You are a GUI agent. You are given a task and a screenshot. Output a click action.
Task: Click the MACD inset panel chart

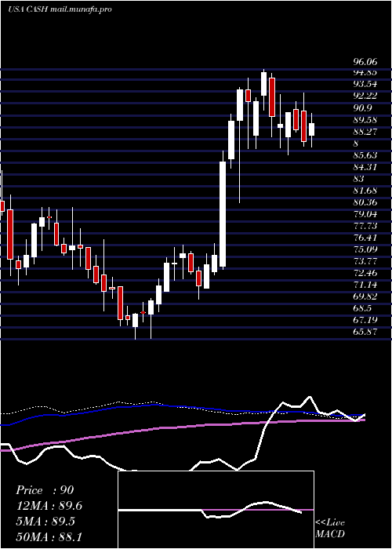coord(216,510)
